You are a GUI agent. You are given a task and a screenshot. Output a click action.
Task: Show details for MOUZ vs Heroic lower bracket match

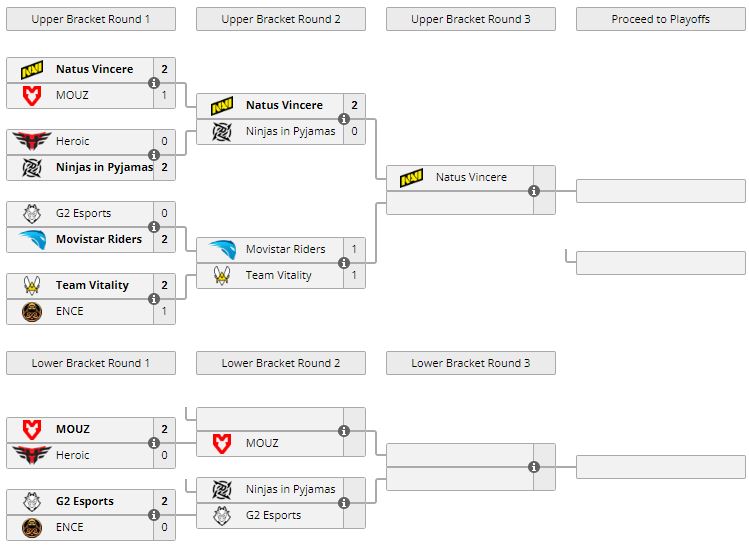[x=154, y=443]
